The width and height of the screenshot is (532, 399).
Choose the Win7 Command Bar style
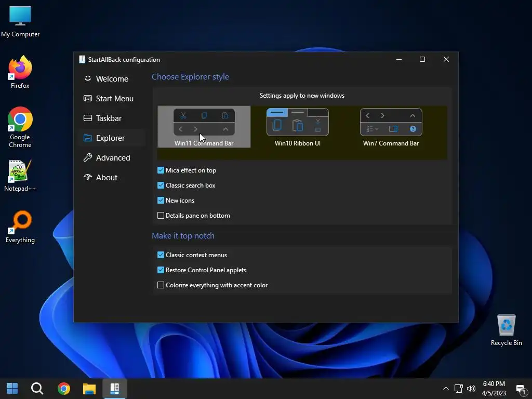391,127
